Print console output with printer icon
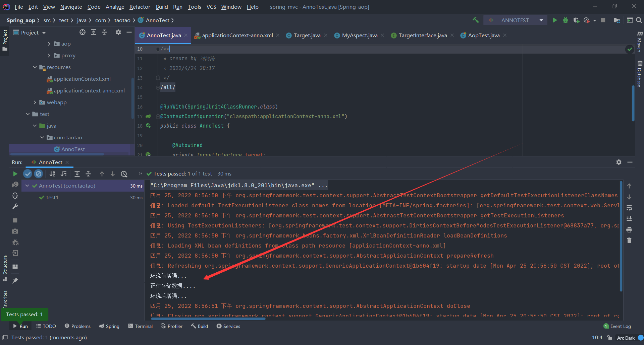 coord(629,229)
